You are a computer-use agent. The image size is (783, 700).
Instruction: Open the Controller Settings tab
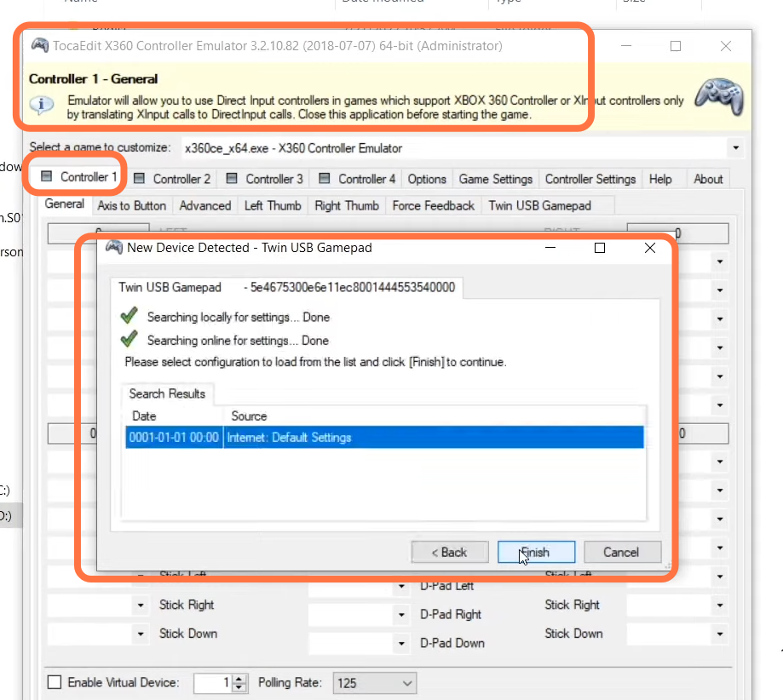point(590,179)
